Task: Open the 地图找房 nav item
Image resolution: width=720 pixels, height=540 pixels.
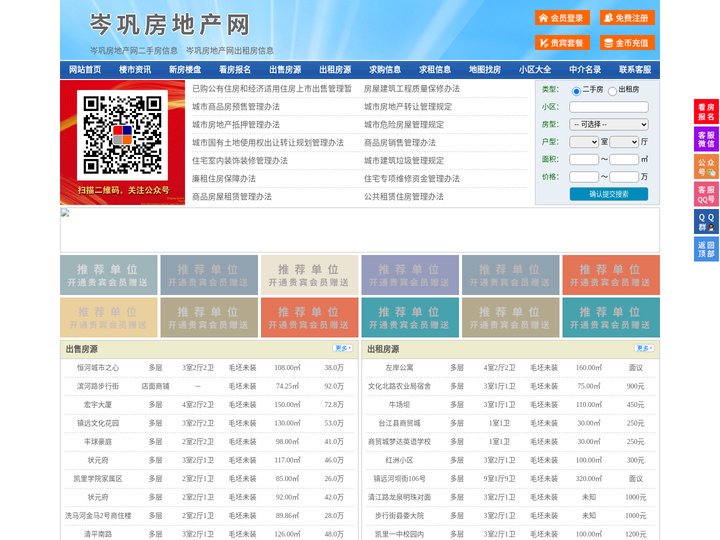Action: (485, 70)
